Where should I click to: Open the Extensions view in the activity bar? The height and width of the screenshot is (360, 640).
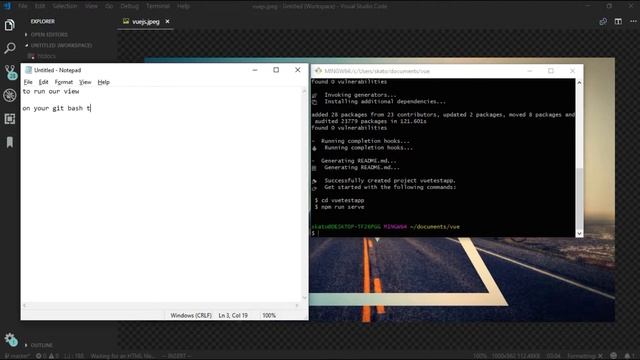tap(9, 119)
